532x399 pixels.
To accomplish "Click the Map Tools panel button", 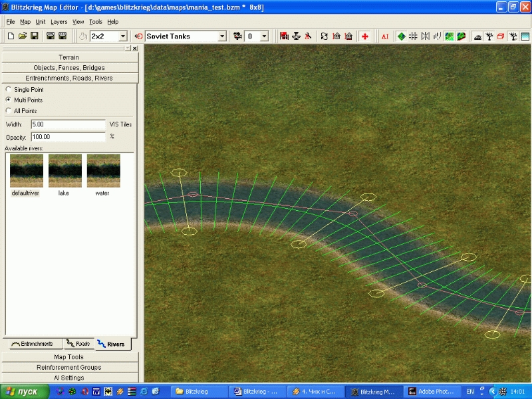I will 69,357.
